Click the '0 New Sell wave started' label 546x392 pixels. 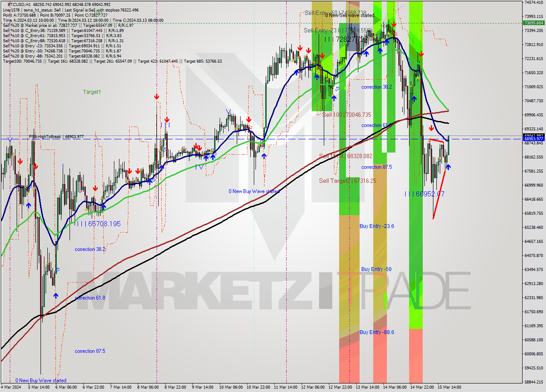click(x=350, y=15)
